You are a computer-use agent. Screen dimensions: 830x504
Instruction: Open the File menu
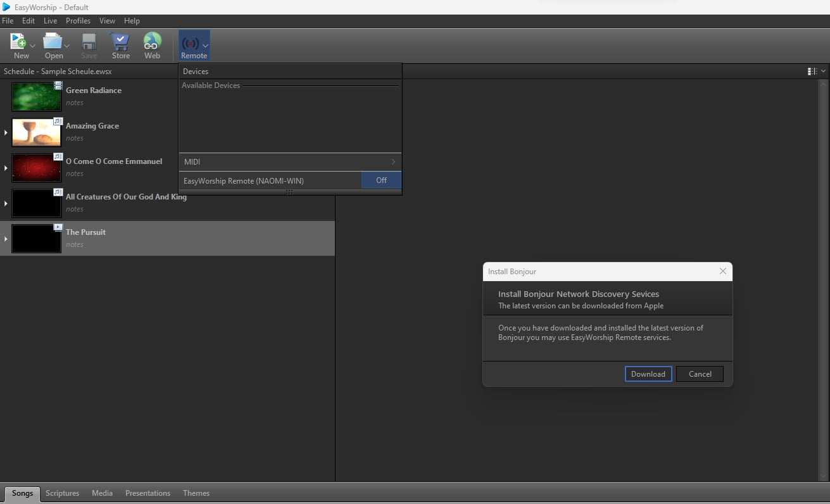point(8,21)
